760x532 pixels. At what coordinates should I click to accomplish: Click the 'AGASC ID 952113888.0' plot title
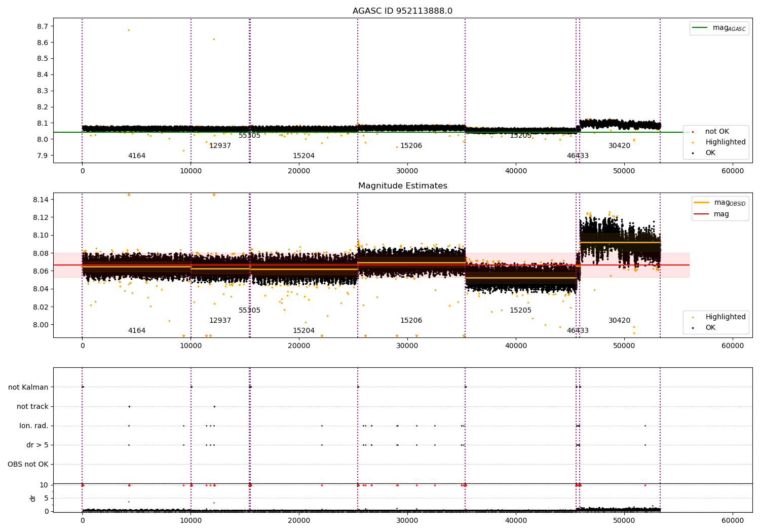pyautogui.click(x=402, y=11)
